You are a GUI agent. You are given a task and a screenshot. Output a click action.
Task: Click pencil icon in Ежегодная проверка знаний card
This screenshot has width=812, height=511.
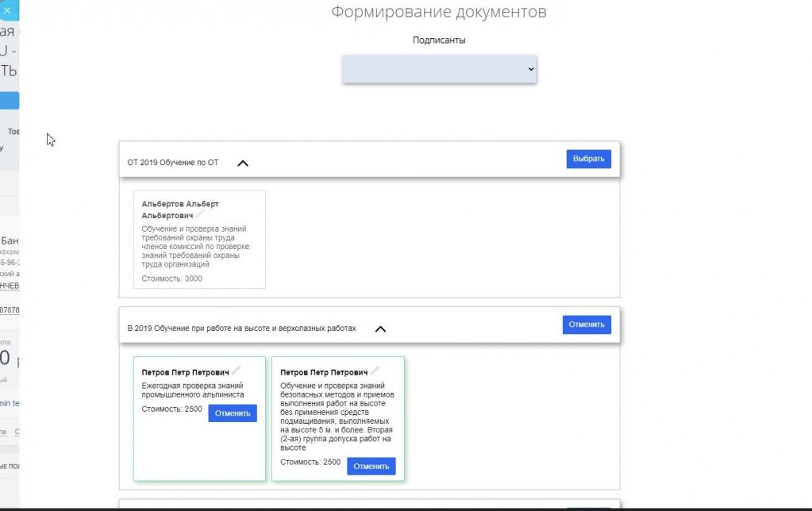[236, 371]
